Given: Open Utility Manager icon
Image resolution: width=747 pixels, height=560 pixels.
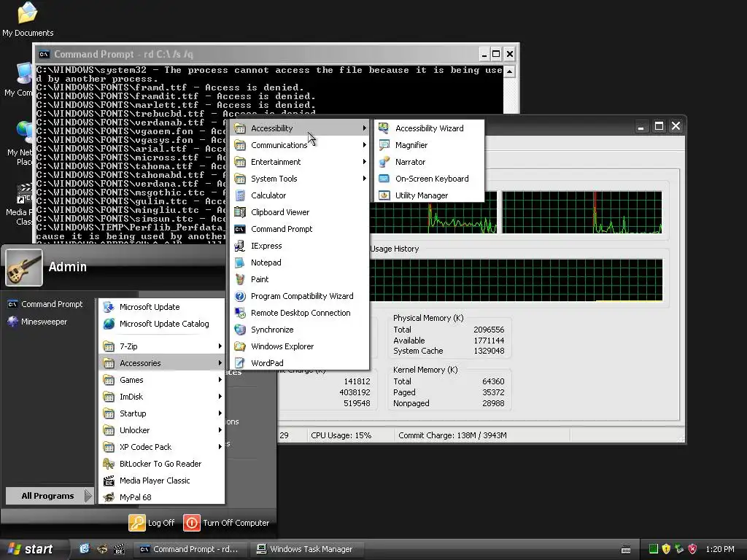Looking at the screenshot, I should (384, 195).
